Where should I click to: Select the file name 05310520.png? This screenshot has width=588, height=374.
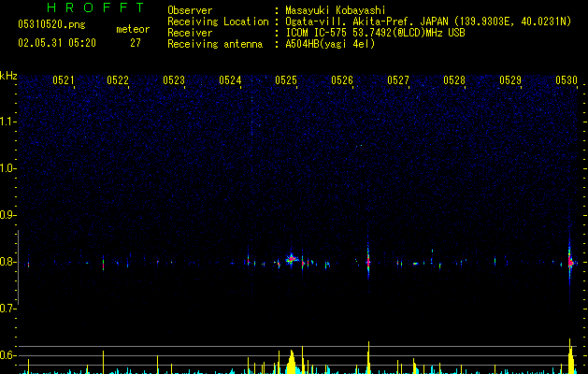(51, 25)
